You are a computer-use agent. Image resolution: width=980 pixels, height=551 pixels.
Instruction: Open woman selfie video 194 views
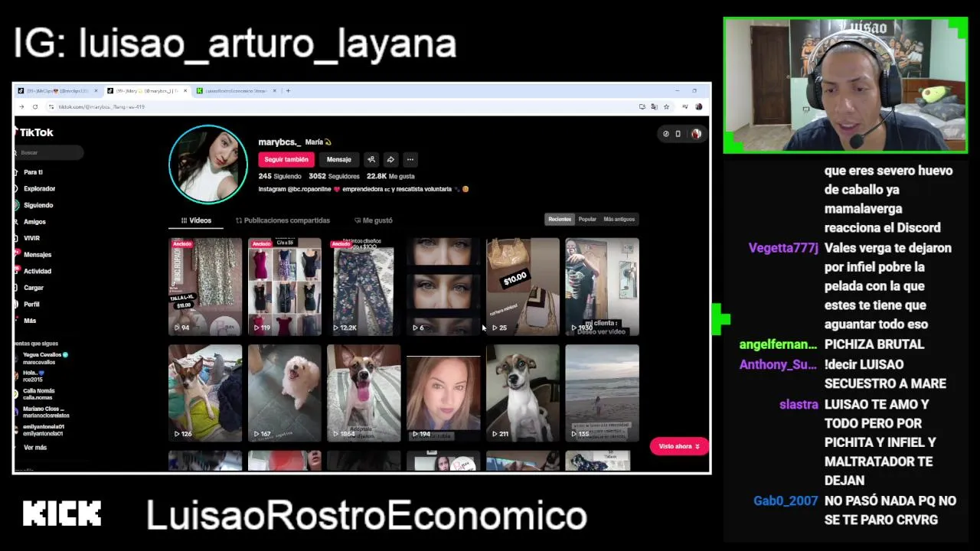[x=443, y=393]
